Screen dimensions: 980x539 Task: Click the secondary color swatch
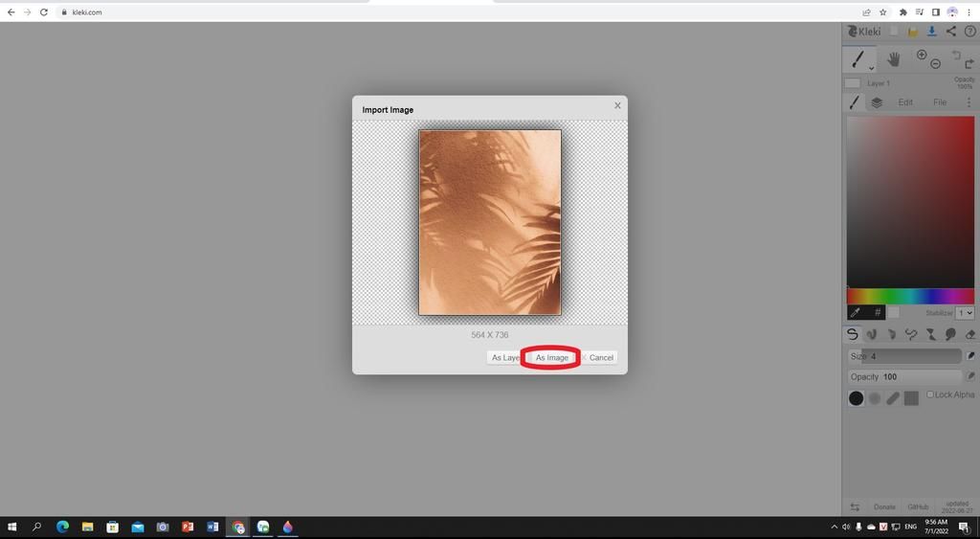[894, 312]
